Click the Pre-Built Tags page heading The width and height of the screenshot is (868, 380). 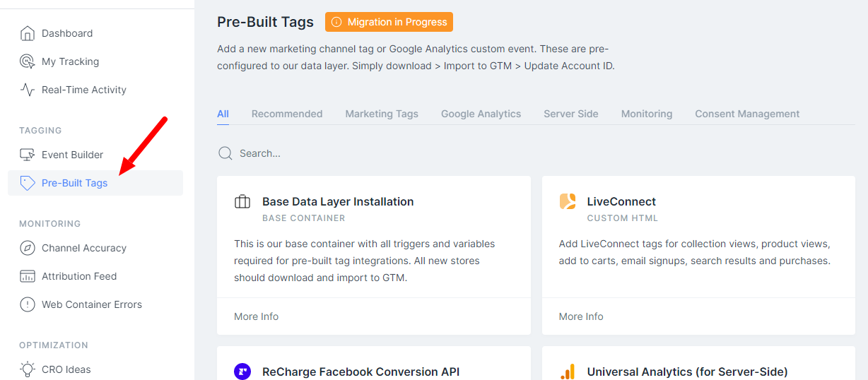coord(265,22)
